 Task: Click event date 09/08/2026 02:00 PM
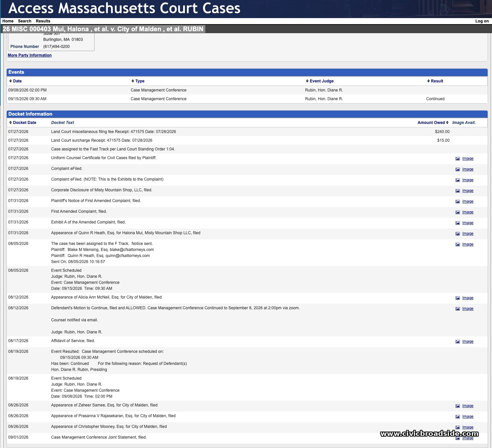[27, 90]
